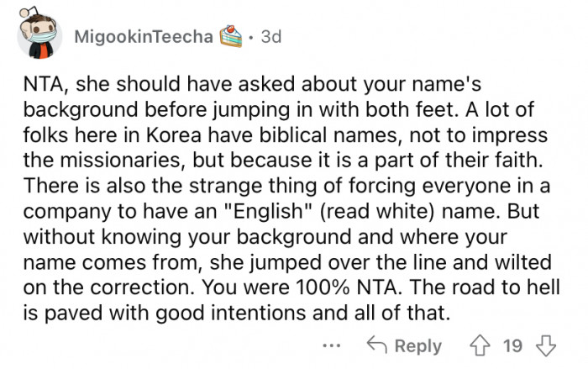Image resolution: width=588 pixels, height=369 pixels.
Task: Click the cake icon beside the username
Action: coord(232,37)
